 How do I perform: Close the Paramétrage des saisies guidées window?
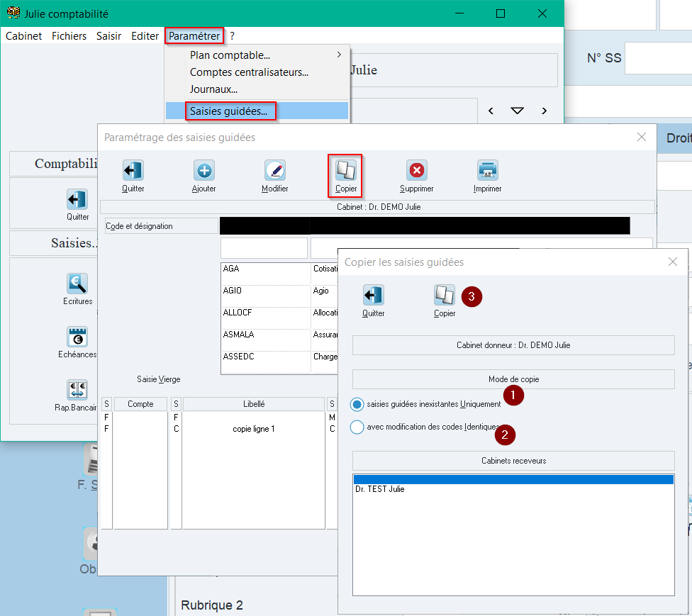(x=642, y=138)
